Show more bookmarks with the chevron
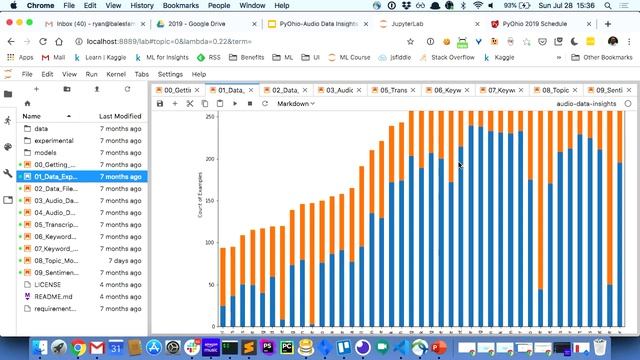This screenshot has width=640, height=360. tap(559, 58)
